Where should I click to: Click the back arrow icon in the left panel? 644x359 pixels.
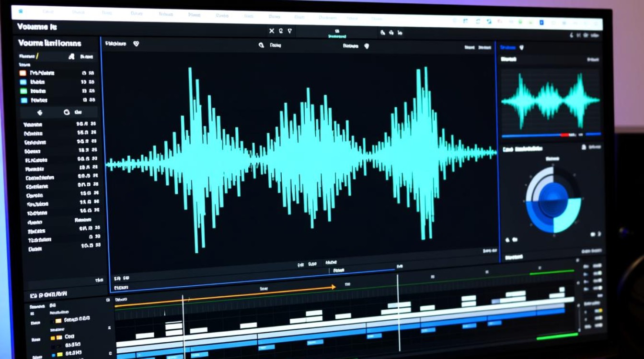(x=40, y=112)
